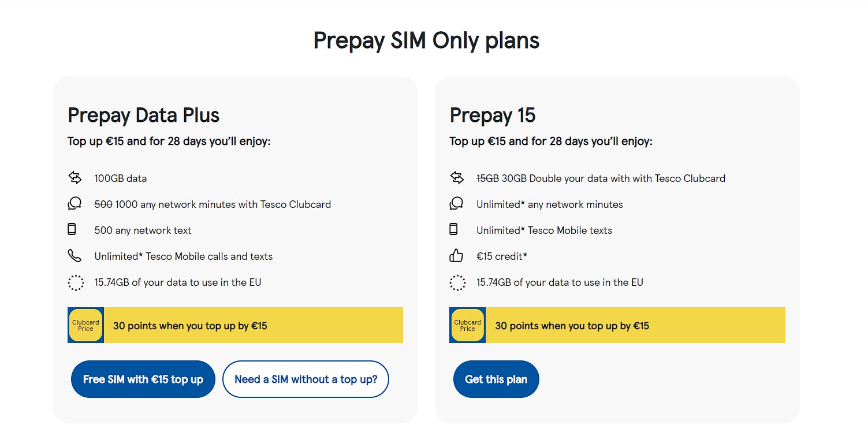868x447 pixels.
Task: Click the yellow 30 points banner on Prepay 15
Action: click(635, 325)
